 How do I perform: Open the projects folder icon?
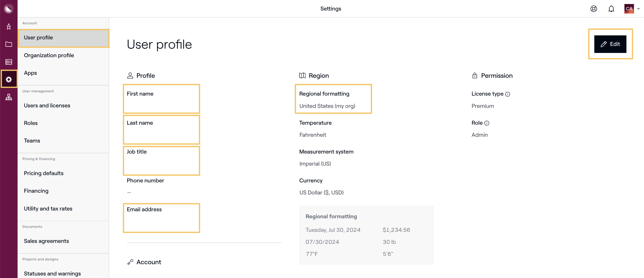coord(9,44)
